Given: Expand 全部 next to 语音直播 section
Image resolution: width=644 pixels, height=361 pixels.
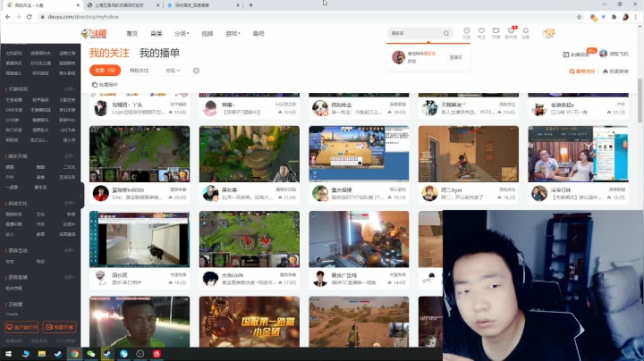Looking at the screenshot, I should [x=69, y=277].
